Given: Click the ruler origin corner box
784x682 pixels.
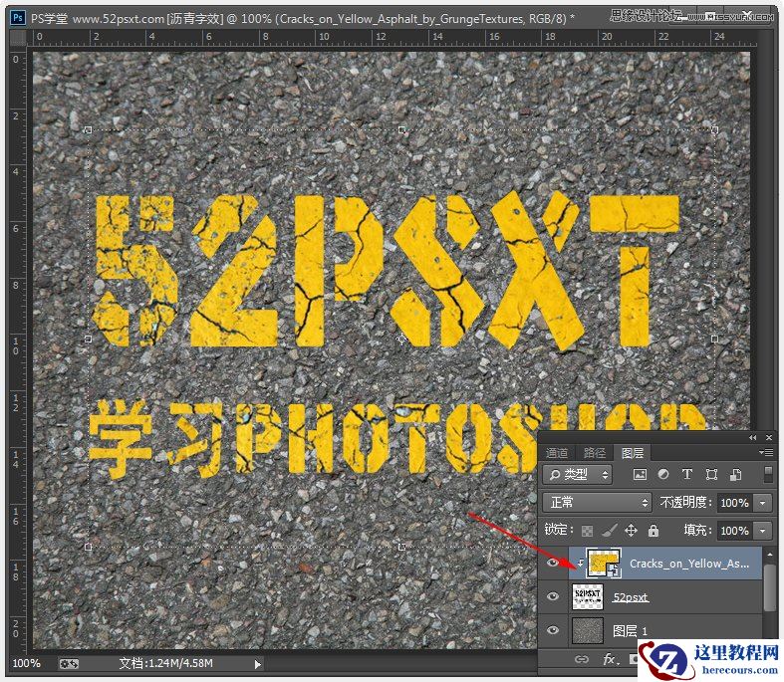Looking at the screenshot, I should (19, 38).
